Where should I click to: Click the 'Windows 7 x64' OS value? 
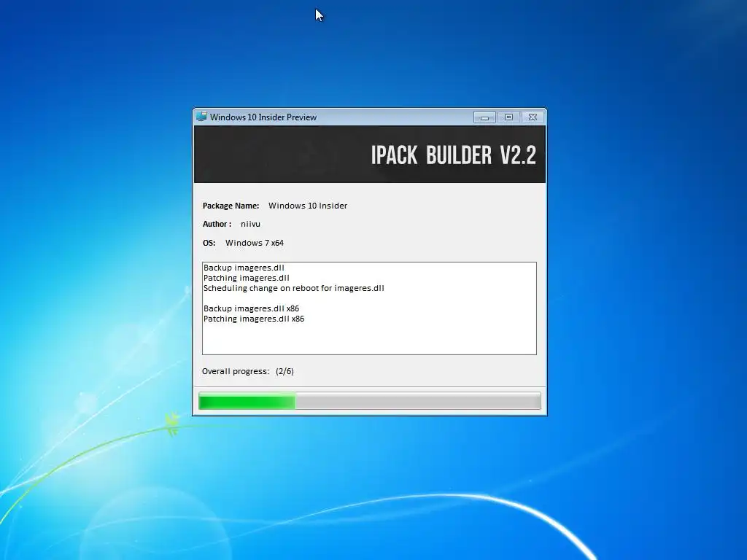(x=255, y=243)
